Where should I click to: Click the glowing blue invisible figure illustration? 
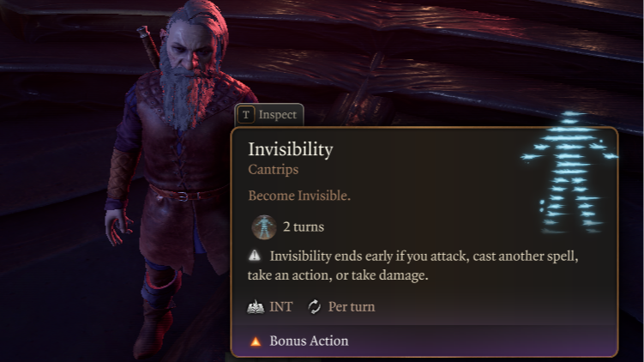pos(569,172)
